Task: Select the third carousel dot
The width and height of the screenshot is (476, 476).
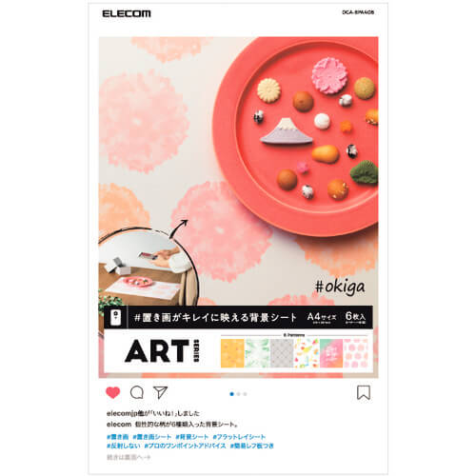Action: pos(245,394)
